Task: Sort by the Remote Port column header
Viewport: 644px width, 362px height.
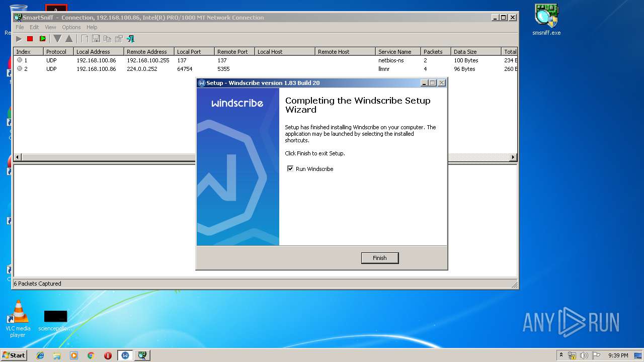Action: pos(234,52)
